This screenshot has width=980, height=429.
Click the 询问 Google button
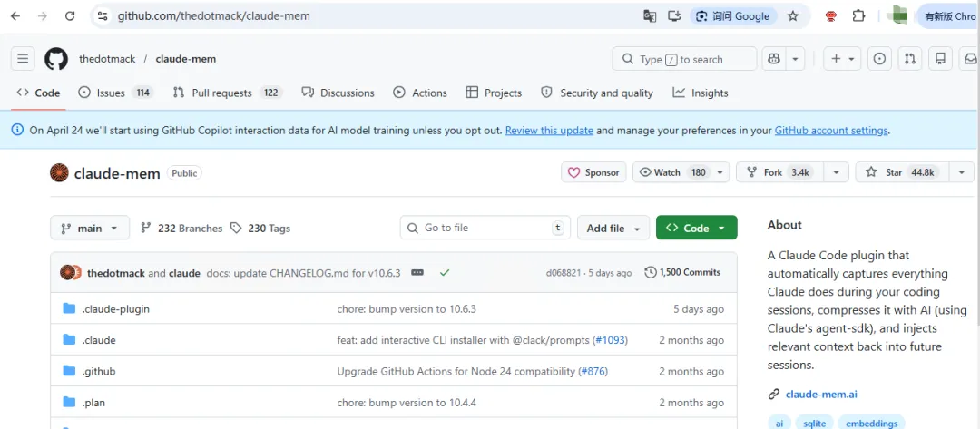[733, 16]
